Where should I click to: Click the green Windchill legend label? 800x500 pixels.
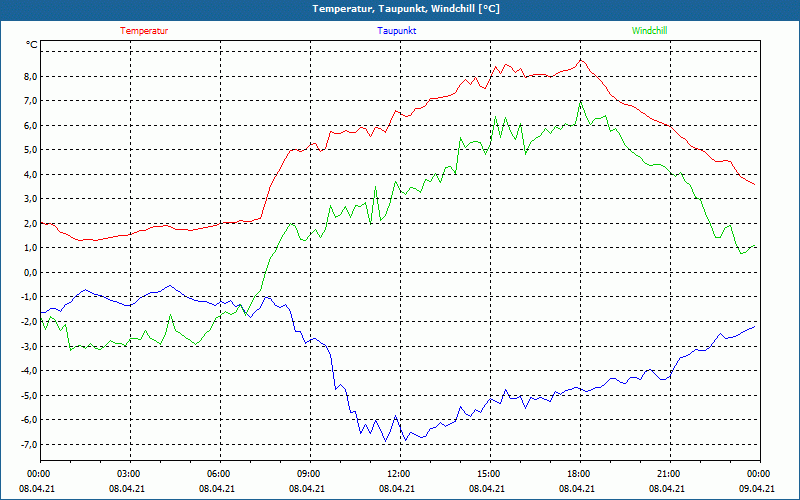(x=649, y=31)
